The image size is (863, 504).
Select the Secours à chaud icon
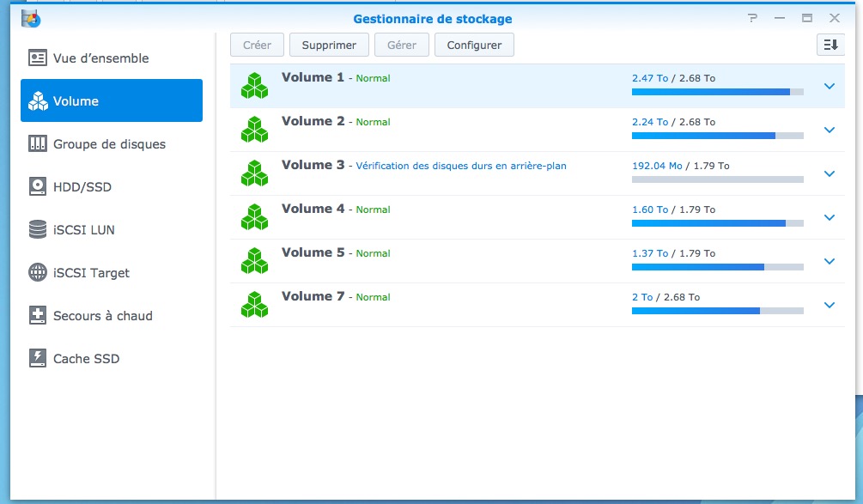[x=38, y=316]
